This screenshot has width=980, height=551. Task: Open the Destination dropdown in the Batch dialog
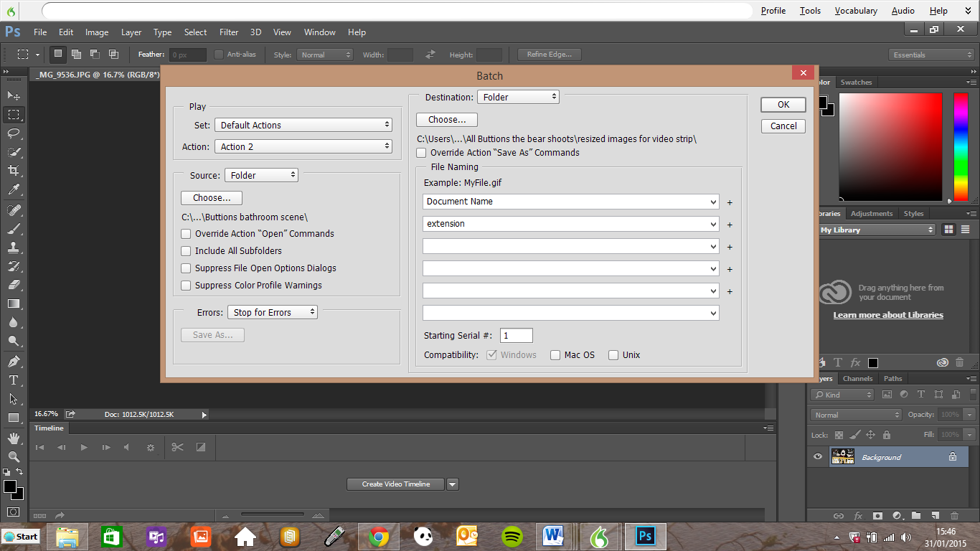(518, 96)
